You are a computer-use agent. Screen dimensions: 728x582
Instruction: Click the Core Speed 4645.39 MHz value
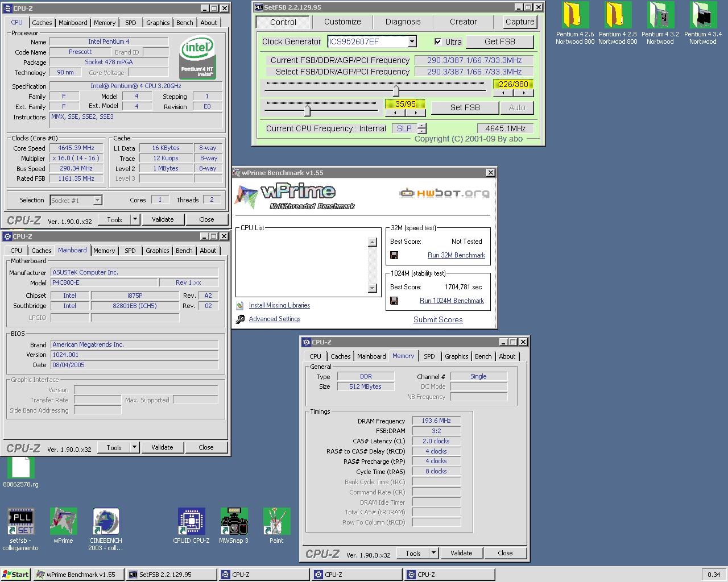(x=76, y=148)
